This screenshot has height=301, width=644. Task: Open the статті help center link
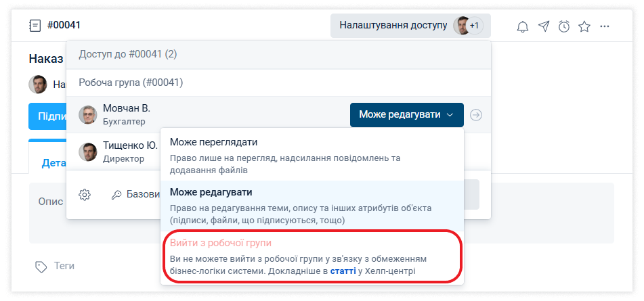click(342, 272)
